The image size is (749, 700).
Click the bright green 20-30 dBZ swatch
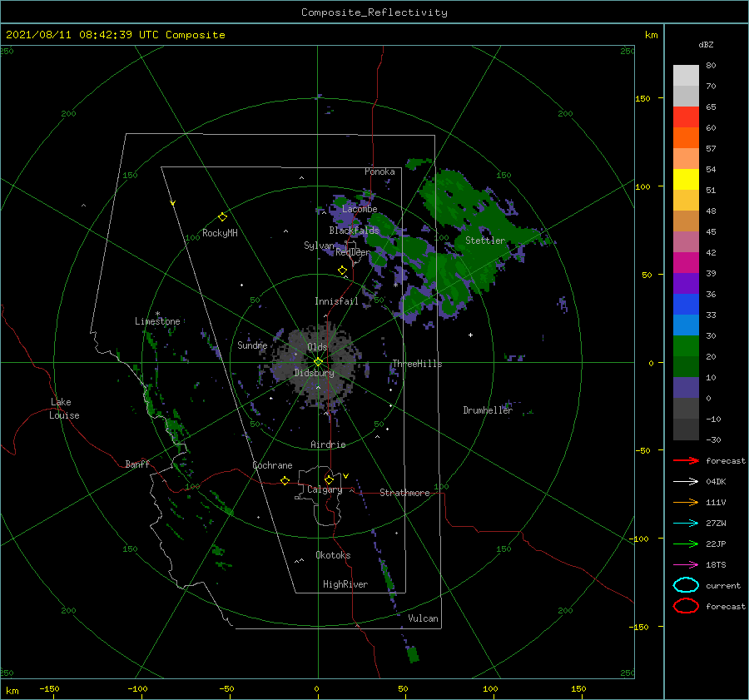(686, 346)
